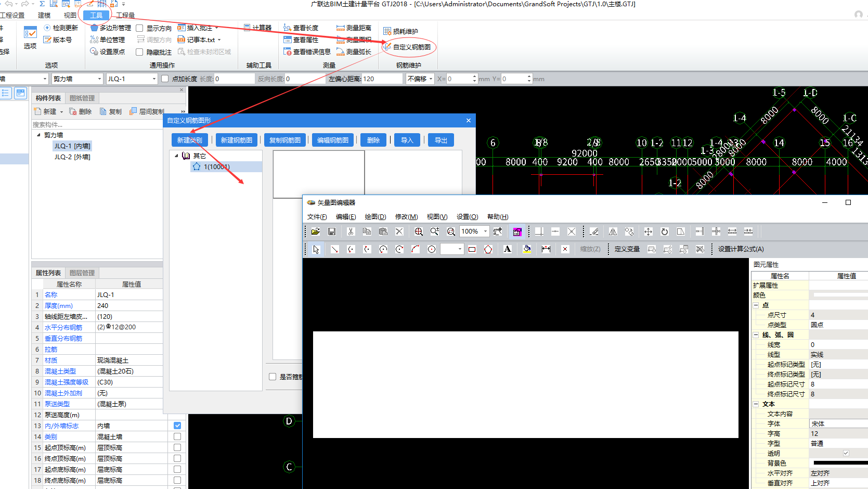Toggle the 隐藏批注 checkbox
The image size is (868, 489).
click(x=139, y=52)
